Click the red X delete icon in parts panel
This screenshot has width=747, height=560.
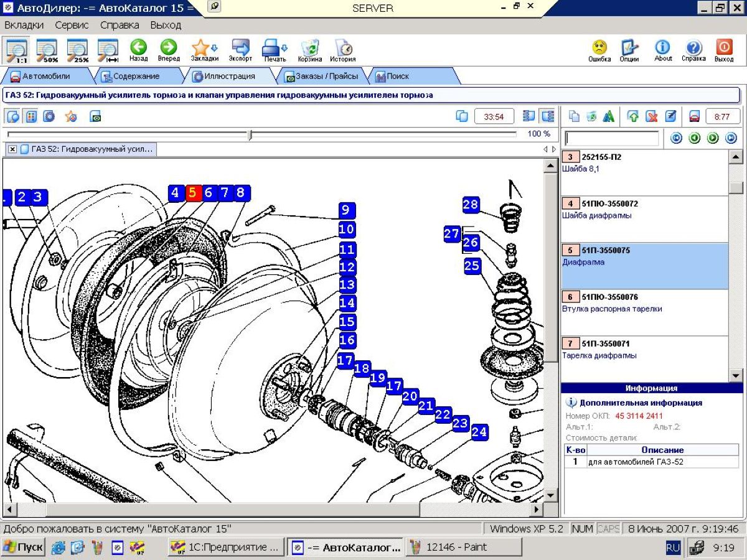click(652, 116)
